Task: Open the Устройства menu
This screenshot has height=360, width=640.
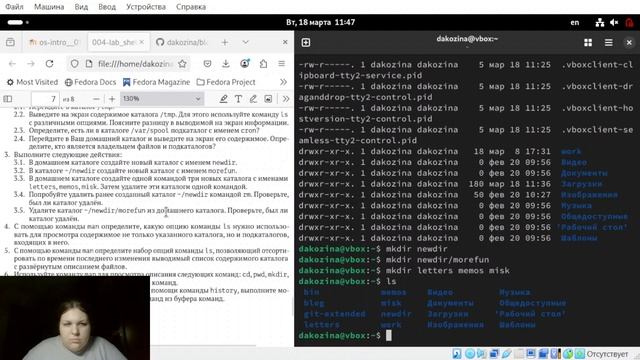Action: click(x=146, y=7)
